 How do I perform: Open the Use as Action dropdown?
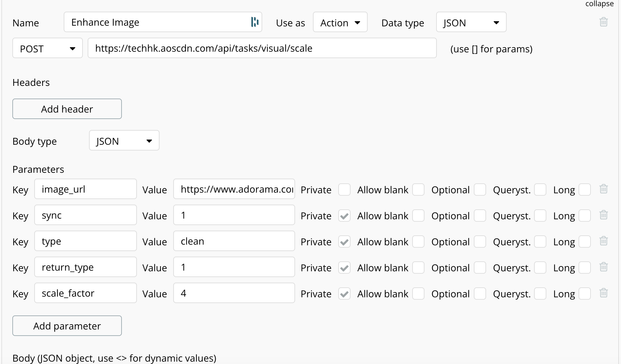click(x=340, y=22)
